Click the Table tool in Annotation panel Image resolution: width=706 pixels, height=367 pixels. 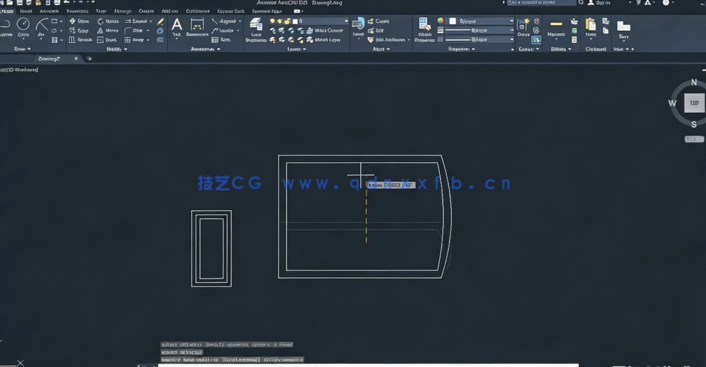[222, 40]
